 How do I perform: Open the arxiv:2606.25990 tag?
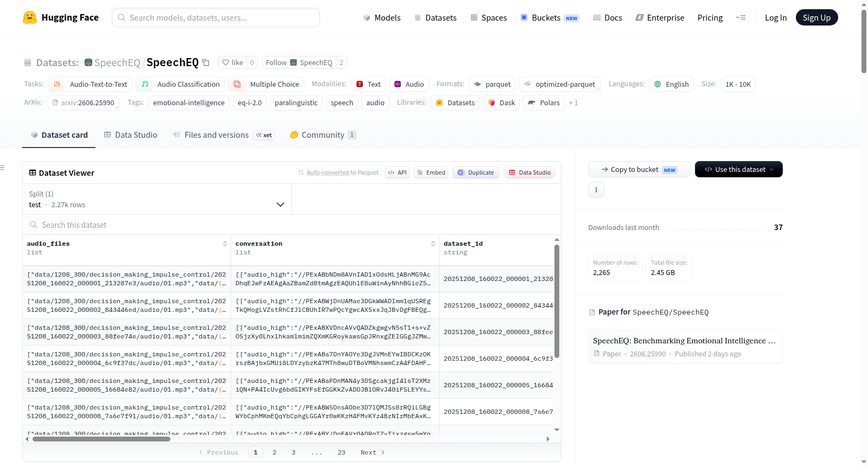pyautogui.click(x=84, y=103)
